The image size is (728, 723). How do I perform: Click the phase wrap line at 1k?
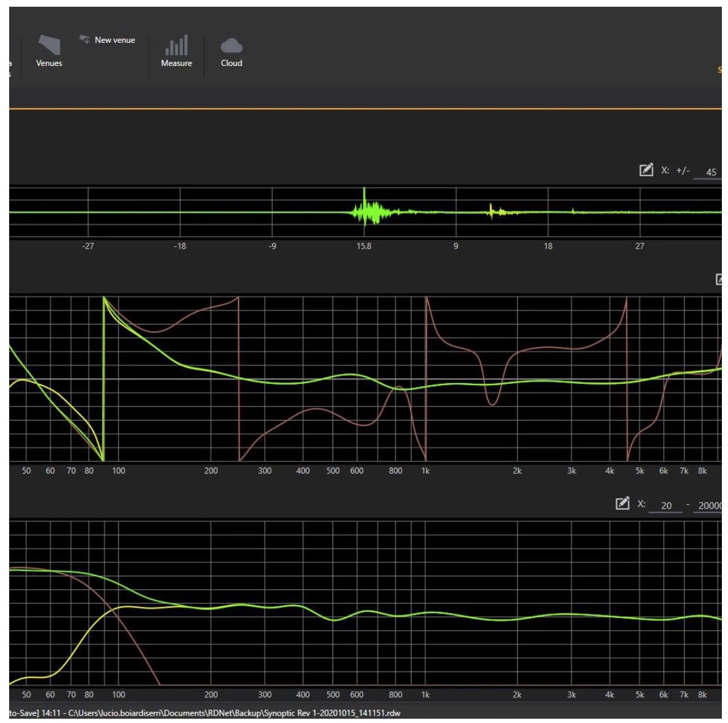425,379
